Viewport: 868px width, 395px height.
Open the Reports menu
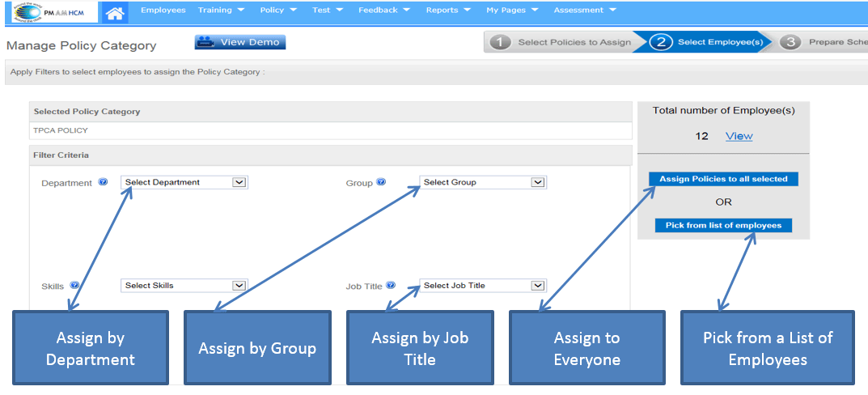449,11
